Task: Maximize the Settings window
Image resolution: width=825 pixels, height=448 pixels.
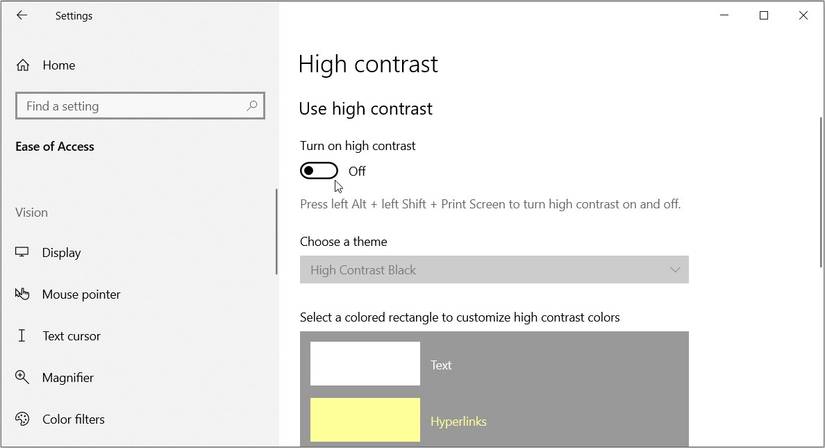Action: (763, 15)
